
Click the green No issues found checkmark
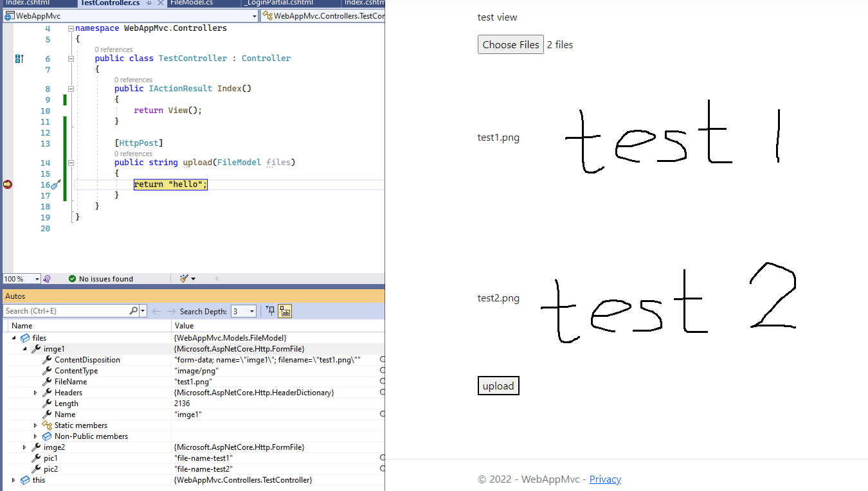click(72, 279)
